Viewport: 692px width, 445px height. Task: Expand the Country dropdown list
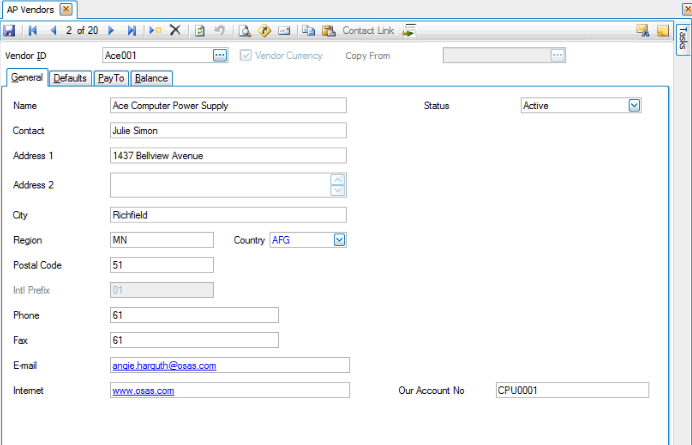click(339, 240)
